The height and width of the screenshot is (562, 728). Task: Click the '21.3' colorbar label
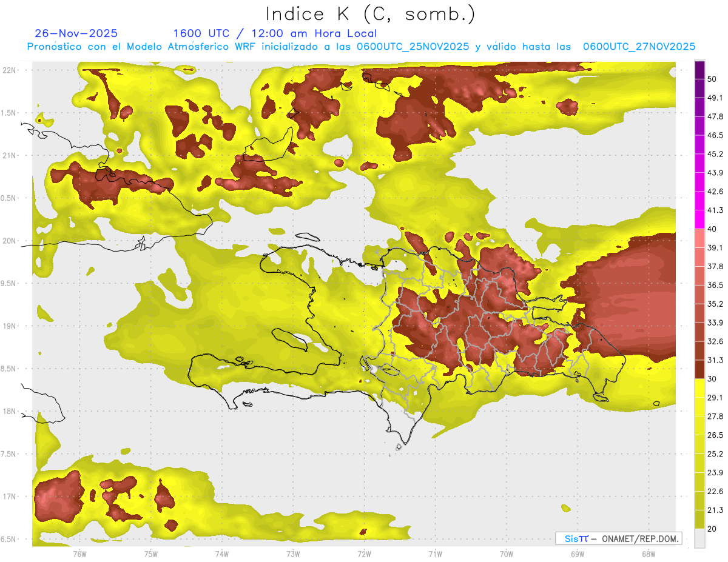[x=715, y=510]
